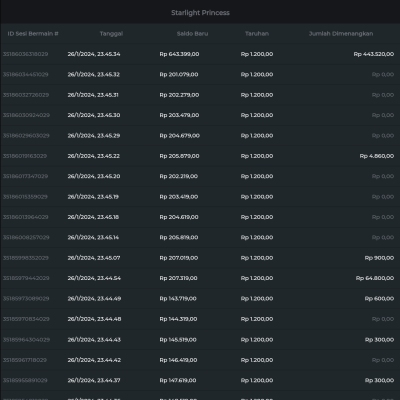Click the Saldo Baru column header
This screenshot has height=400, width=400.
(192, 34)
